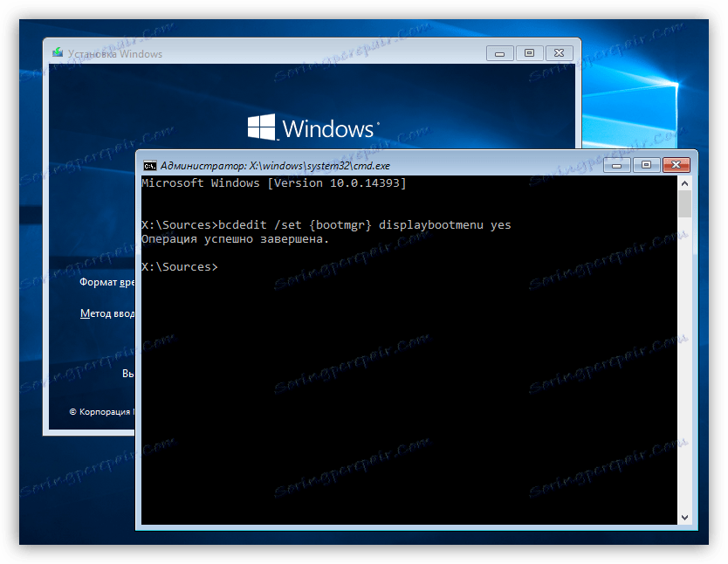Minimize the Установка Windows window
Viewport: 728px width, 564px height.
[x=499, y=53]
